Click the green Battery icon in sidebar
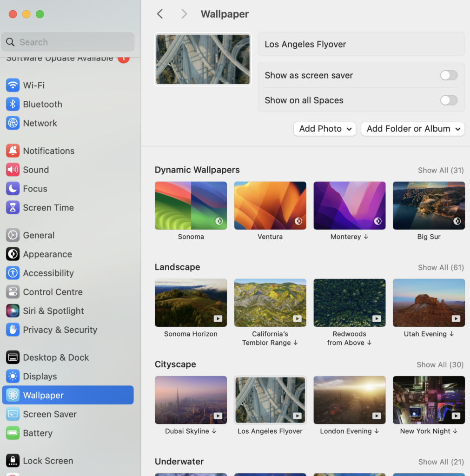Screen dimensions: 470x476 13,433
